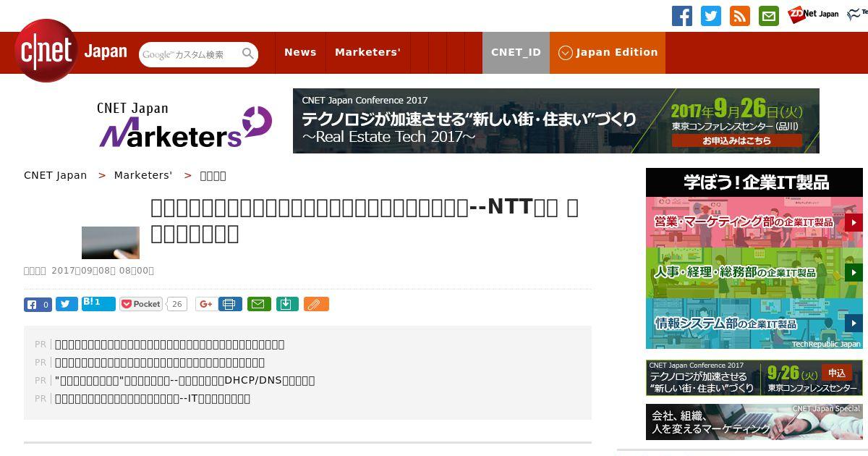Open the article thumbnail image
Viewport: 868px width, 456px height.
[111, 242]
